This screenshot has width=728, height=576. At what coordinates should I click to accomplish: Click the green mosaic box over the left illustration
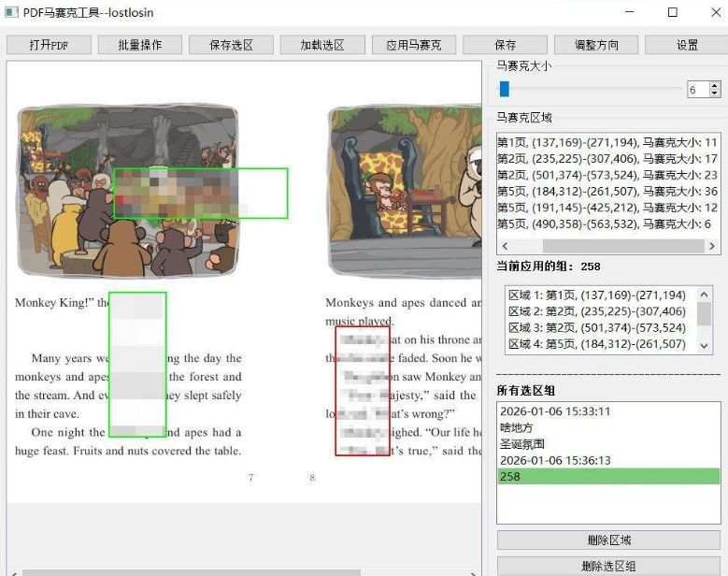201,194
